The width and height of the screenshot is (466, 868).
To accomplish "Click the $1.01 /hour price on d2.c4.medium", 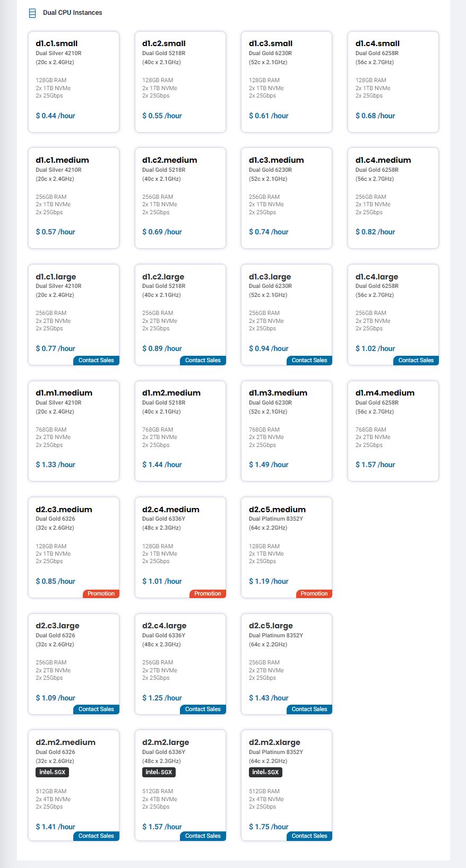I will (x=162, y=581).
